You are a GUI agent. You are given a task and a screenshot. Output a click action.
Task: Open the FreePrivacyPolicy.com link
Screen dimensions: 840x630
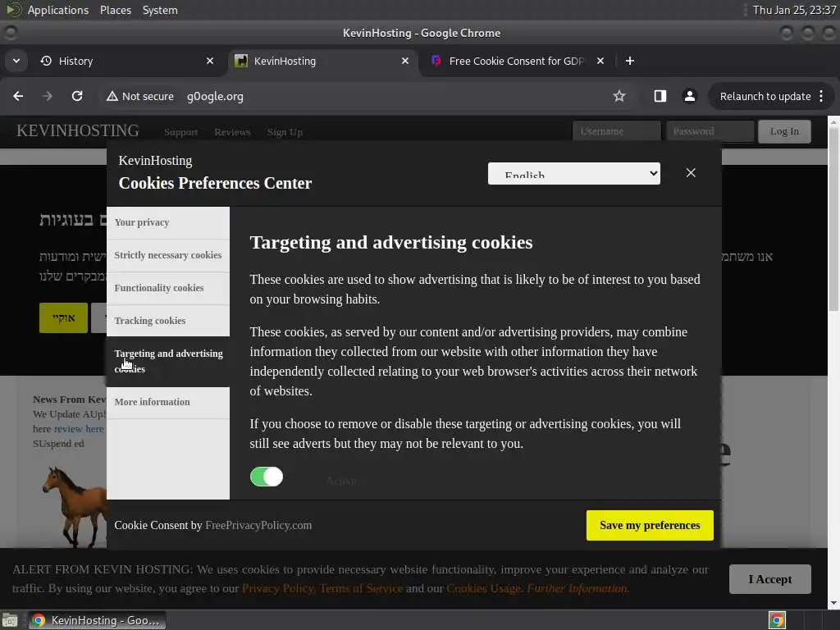pos(258,525)
